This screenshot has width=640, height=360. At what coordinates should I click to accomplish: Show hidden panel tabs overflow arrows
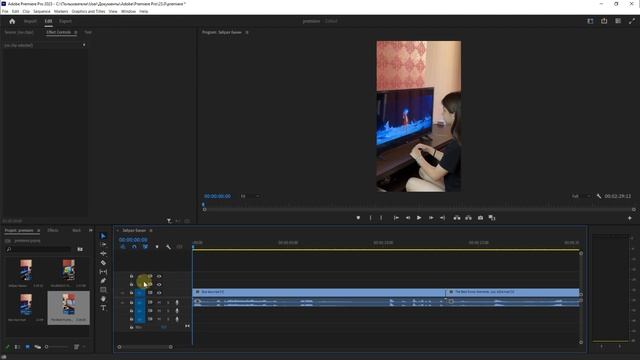(x=91, y=231)
